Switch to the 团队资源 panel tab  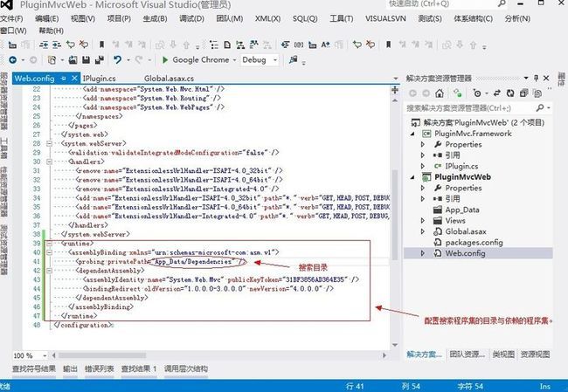tap(468, 354)
